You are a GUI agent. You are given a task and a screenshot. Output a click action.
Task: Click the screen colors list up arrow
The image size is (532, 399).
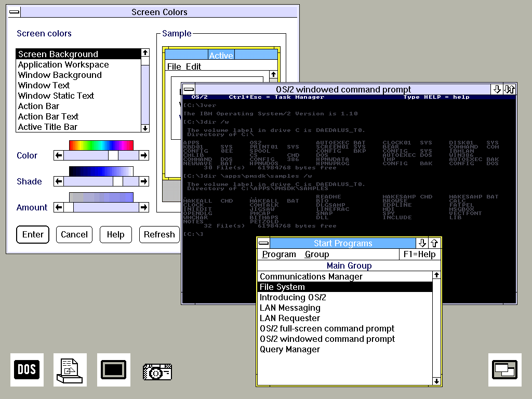click(145, 52)
